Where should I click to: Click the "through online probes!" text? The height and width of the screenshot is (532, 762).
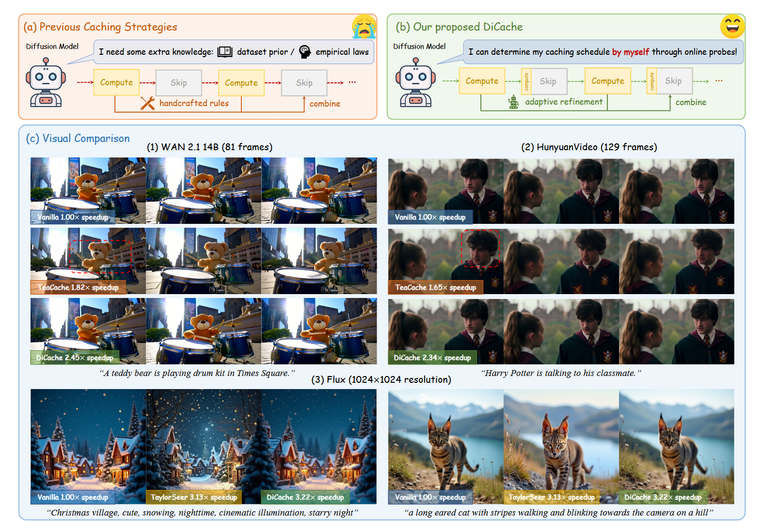[695, 52]
